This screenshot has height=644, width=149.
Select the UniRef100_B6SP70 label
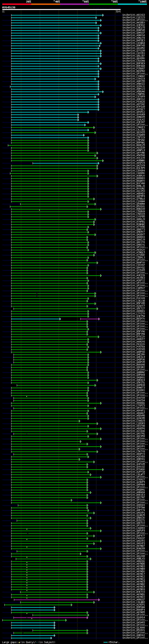(134, 319)
